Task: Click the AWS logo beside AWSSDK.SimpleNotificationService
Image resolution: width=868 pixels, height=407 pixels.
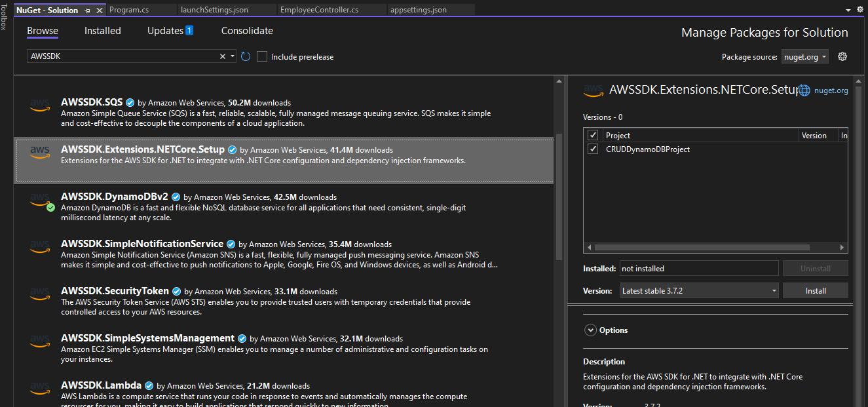Action: tap(40, 246)
